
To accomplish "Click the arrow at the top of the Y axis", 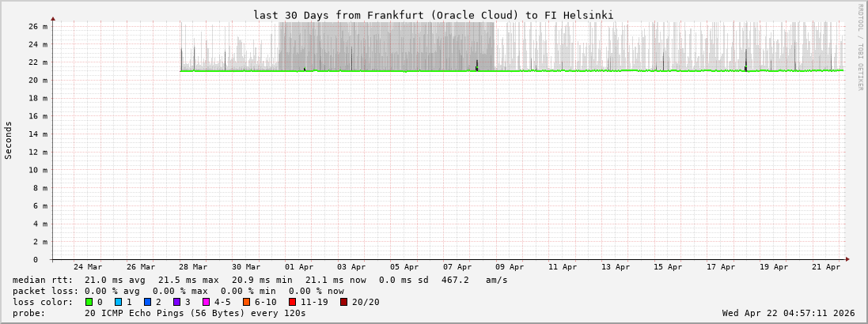I will tap(53, 18).
